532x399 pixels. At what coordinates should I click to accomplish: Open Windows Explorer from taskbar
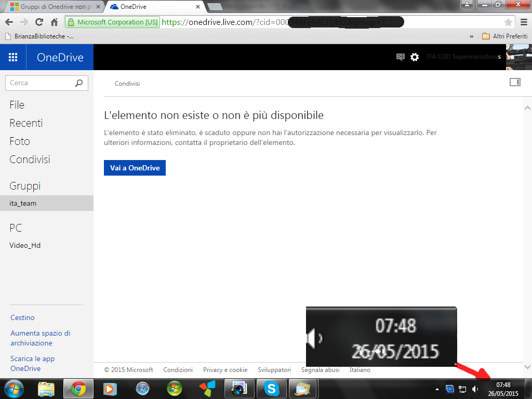pos(46,389)
